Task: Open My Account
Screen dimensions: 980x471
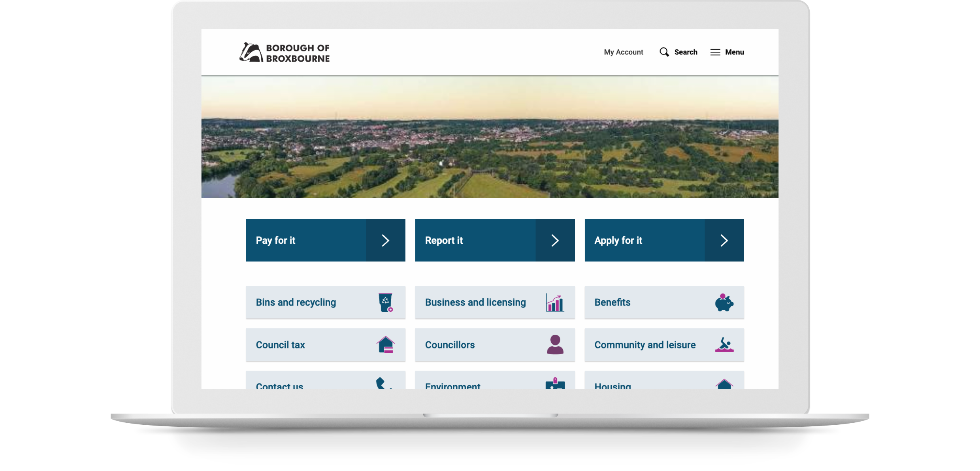Action: coord(624,52)
